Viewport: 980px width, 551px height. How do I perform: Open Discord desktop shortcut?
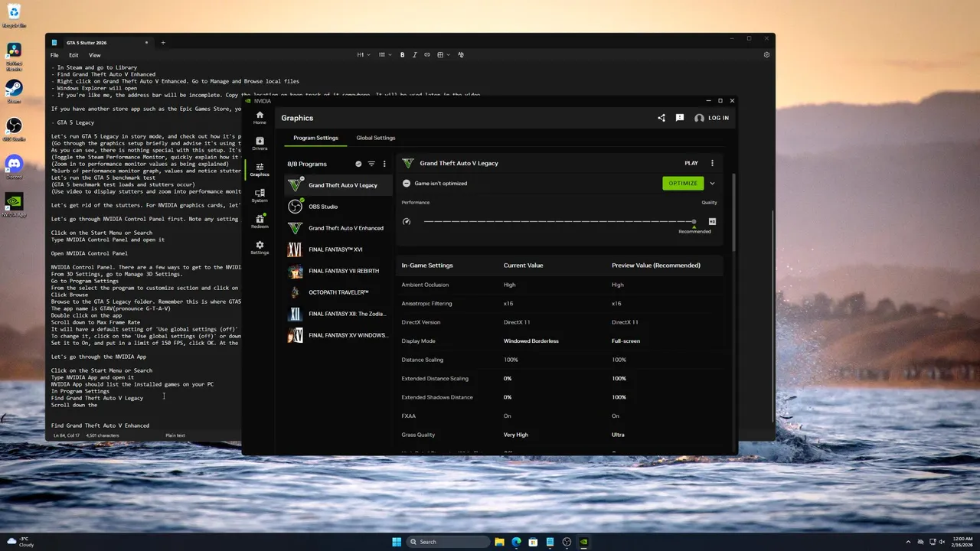point(14,166)
